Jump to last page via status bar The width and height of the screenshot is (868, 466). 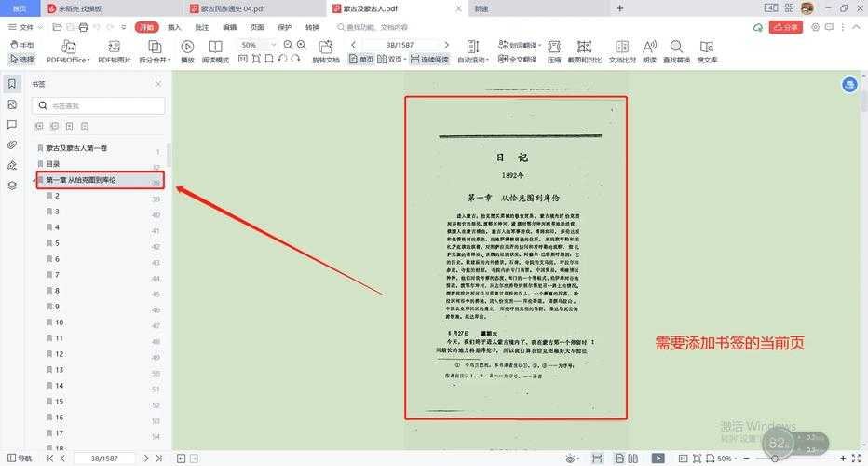(x=159, y=459)
